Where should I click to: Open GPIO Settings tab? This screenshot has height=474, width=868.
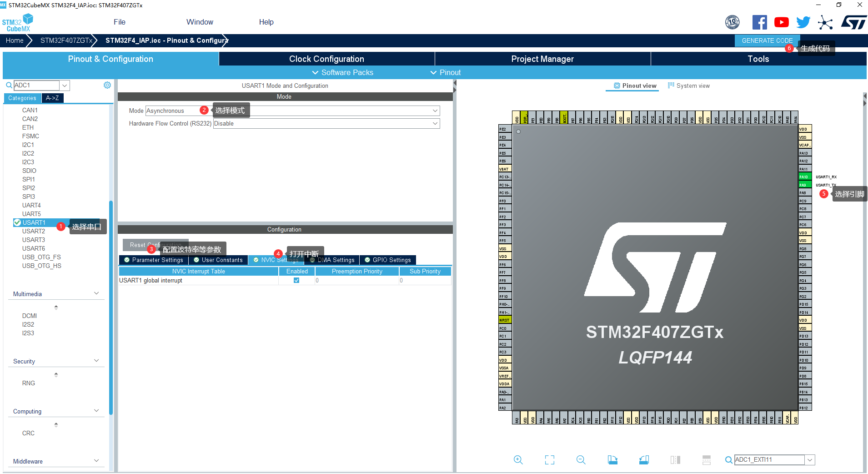point(388,260)
